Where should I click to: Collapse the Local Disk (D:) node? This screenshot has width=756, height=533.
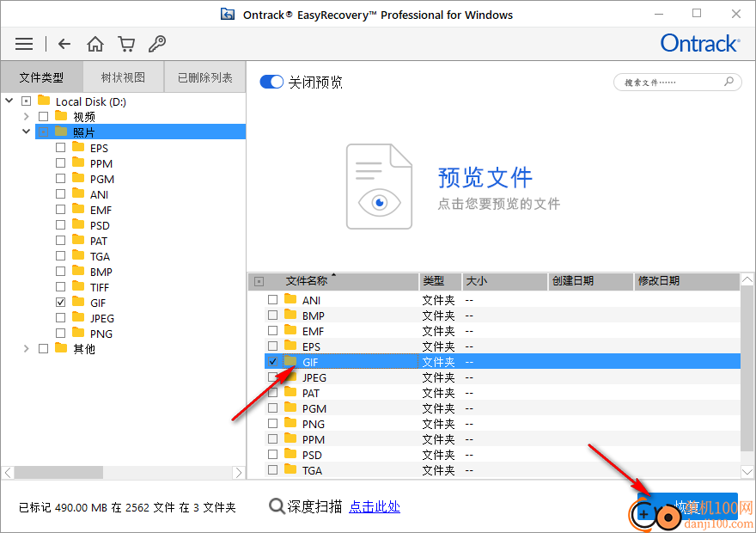click(9, 101)
